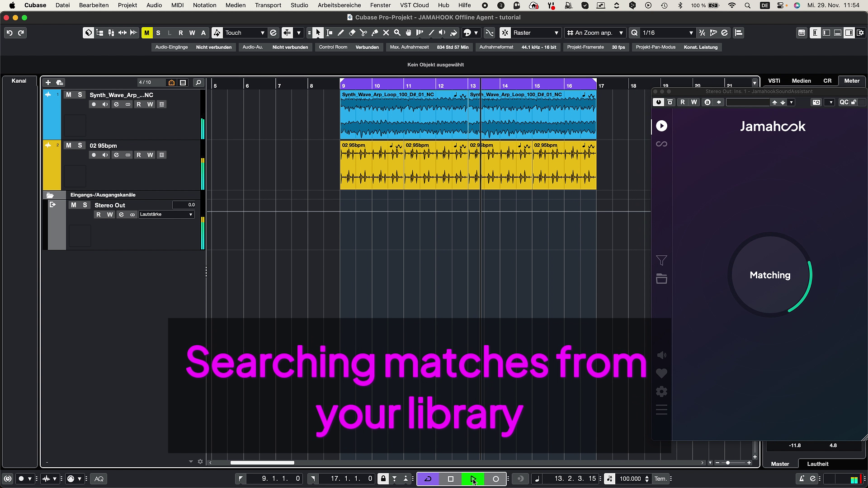The image size is (868, 488).
Task: Select the Zoom magnifier tool
Action: [397, 33]
